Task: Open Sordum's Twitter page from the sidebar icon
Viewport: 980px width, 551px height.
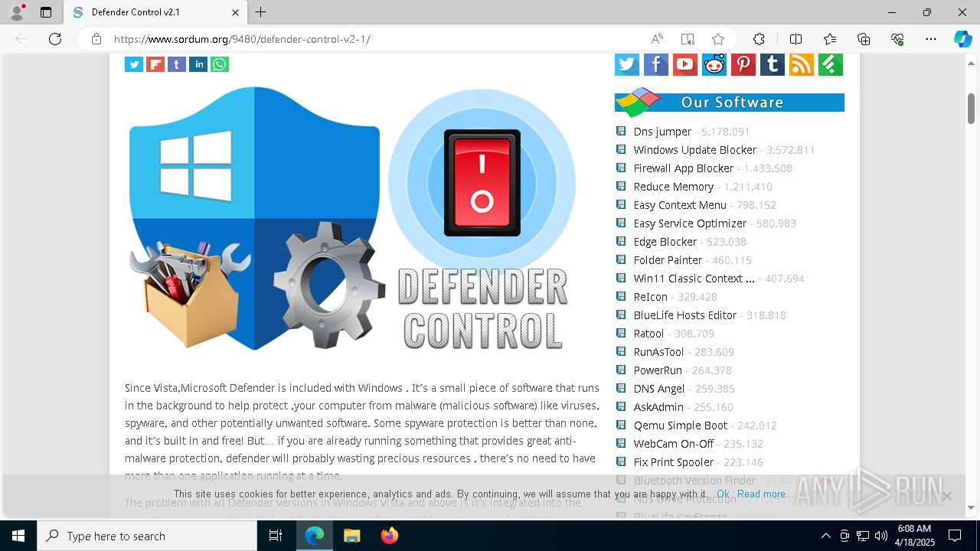Action: [627, 64]
